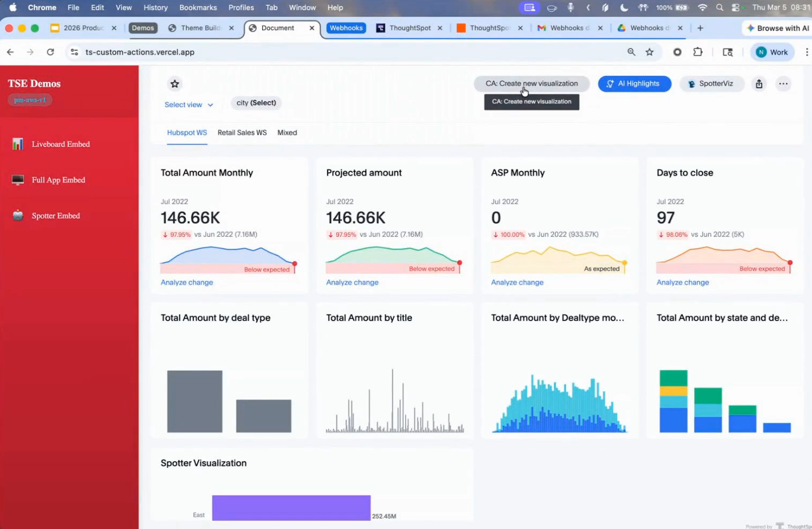Click the share icon next to SpotterViz
This screenshot has width=812, height=529.
759,84
